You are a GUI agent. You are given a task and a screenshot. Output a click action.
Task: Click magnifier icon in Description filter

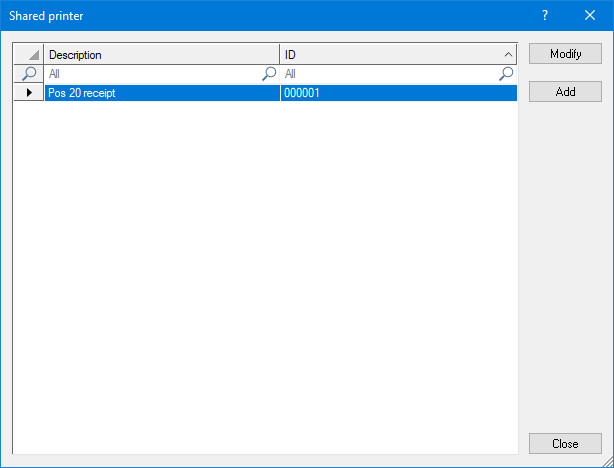pyautogui.click(x=269, y=74)
